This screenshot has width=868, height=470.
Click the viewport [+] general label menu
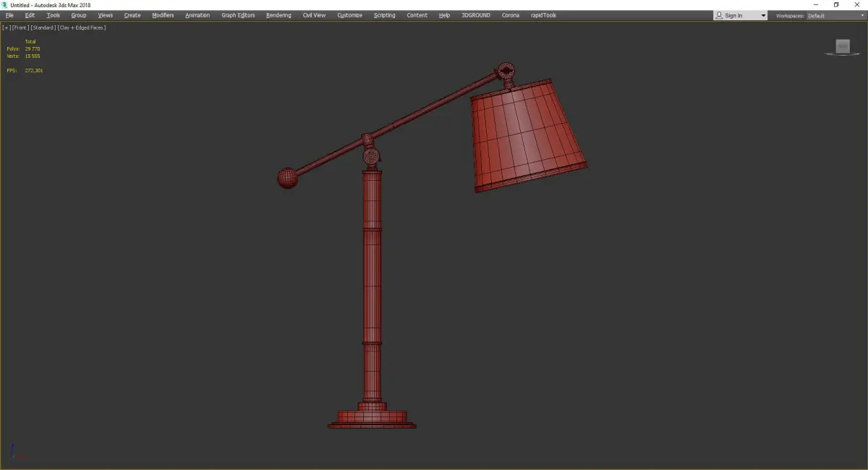coord(7,27)
